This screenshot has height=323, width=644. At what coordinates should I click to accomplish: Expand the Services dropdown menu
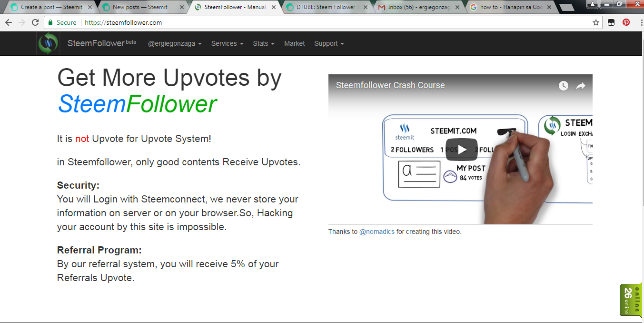pos(228,43)
